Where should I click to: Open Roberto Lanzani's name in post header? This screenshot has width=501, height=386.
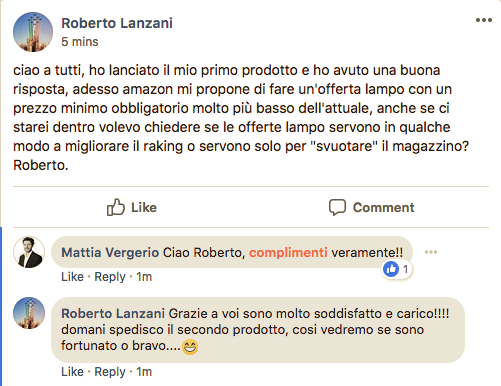[117, 23]
